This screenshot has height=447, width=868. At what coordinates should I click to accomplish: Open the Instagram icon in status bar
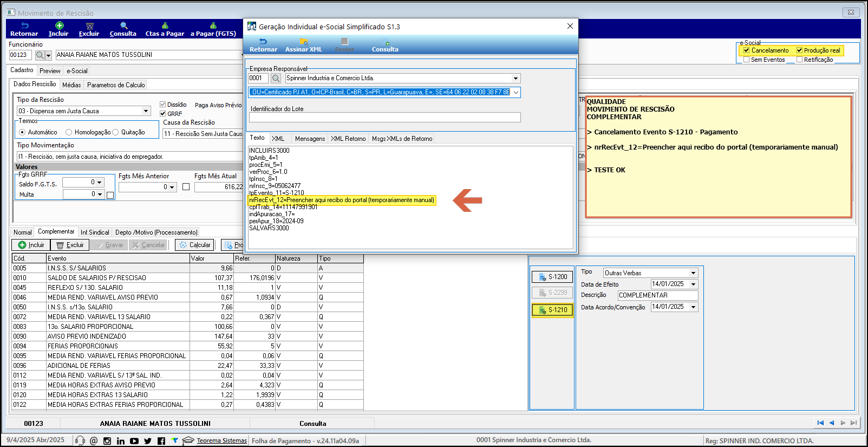pyautogui.click(x=107, y=440)
